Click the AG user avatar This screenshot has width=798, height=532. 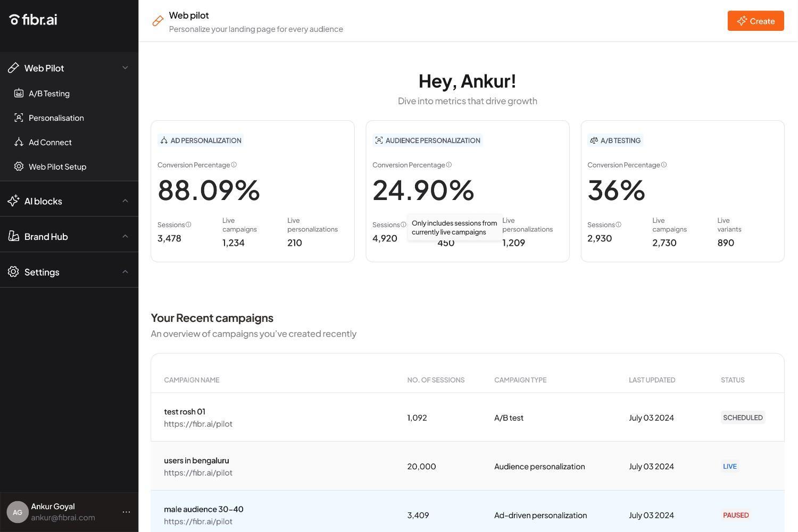click(x=17, y=512)
